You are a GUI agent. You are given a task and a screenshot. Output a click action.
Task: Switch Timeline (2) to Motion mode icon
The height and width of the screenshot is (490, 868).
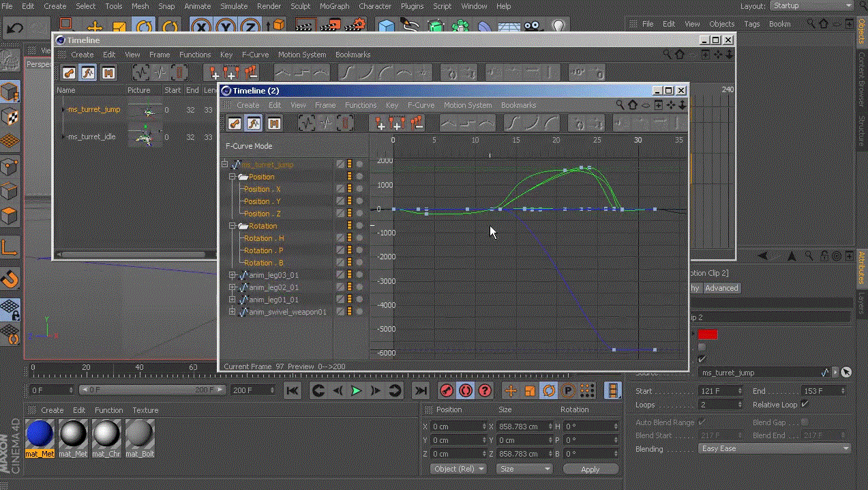[273, 124]
